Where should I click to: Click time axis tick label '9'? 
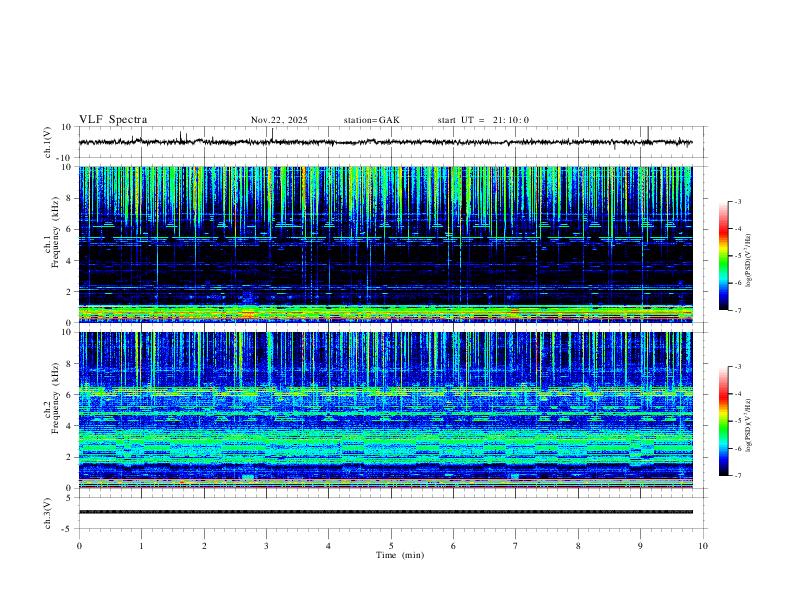click(x=640, y=546)
